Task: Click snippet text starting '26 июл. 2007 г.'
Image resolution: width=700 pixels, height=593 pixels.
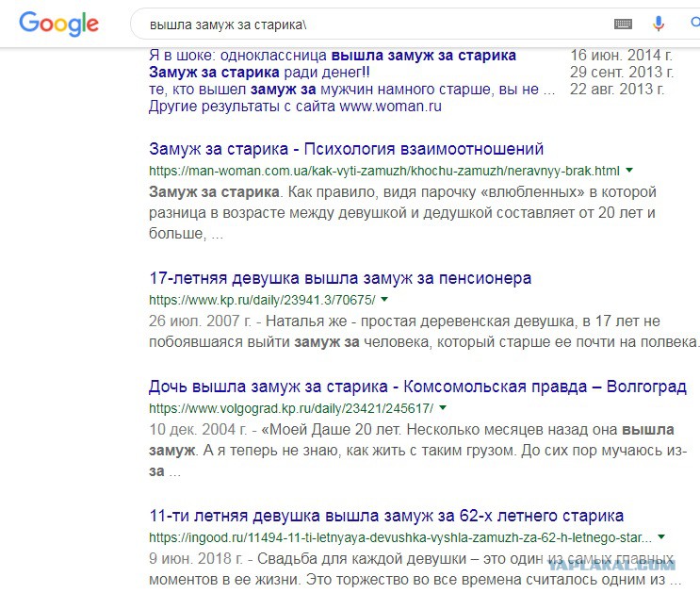Action: coord(424,332)
